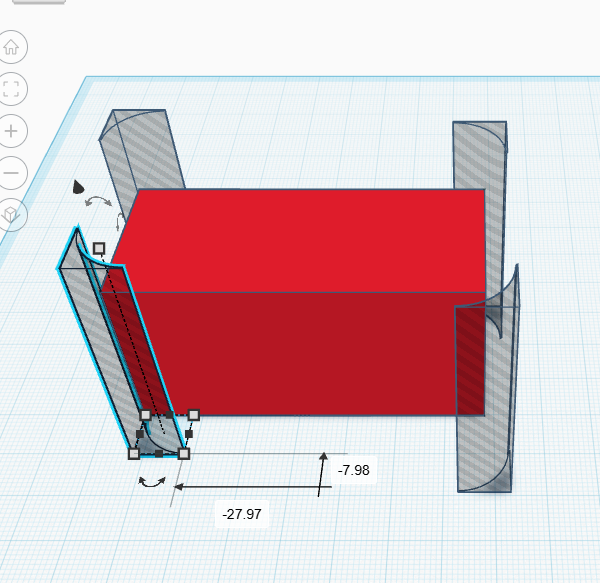Screen dimensions: 600x583
Task: Click the -7.98 dimension value
Action: coord(354,470)
